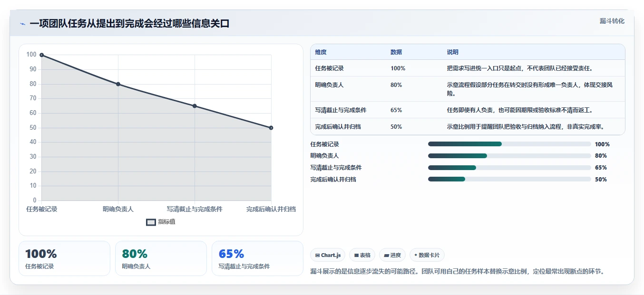Click the 65% 写清截止与完成条件 stat card
Screen dimensions: 644x295
(x=257, y=258)
